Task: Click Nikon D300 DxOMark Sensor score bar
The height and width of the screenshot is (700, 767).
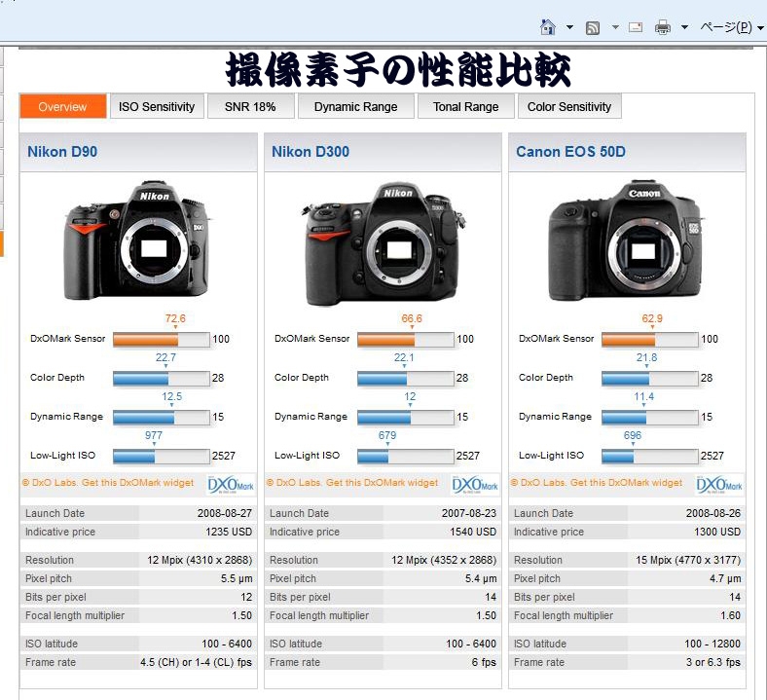Action: tap(406, 340)
